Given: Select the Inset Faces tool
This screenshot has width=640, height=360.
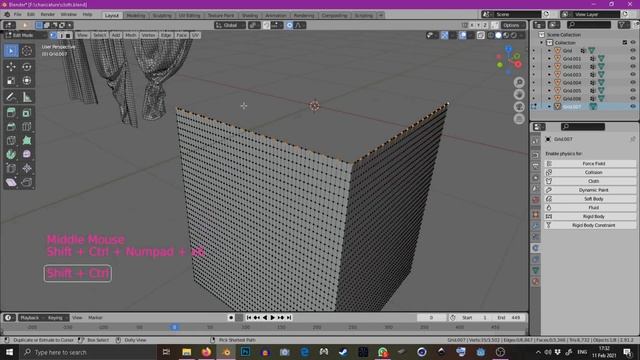Looking at the screenshot, I should 27,113.
